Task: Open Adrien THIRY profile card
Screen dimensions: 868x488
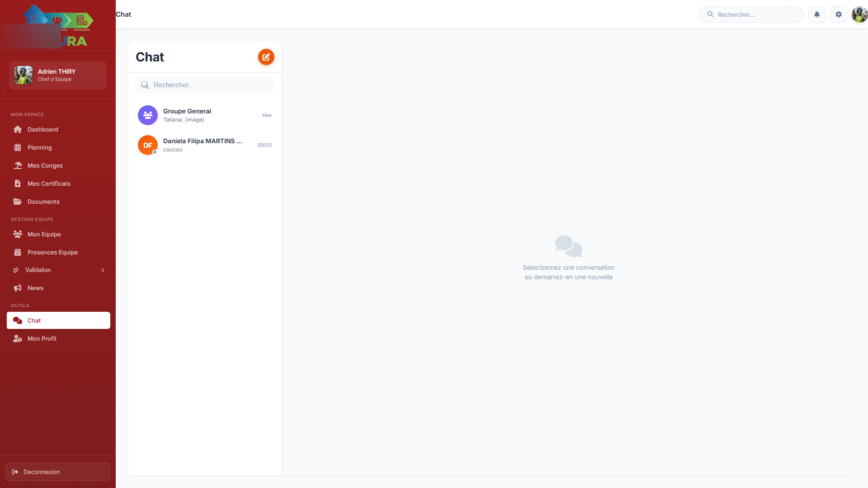Action: pos(58,75)
